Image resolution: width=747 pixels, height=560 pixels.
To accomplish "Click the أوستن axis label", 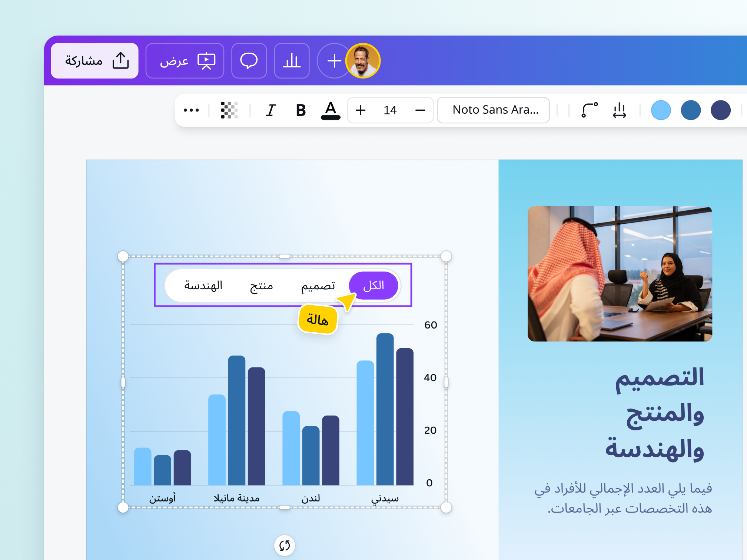I will 162,499.
